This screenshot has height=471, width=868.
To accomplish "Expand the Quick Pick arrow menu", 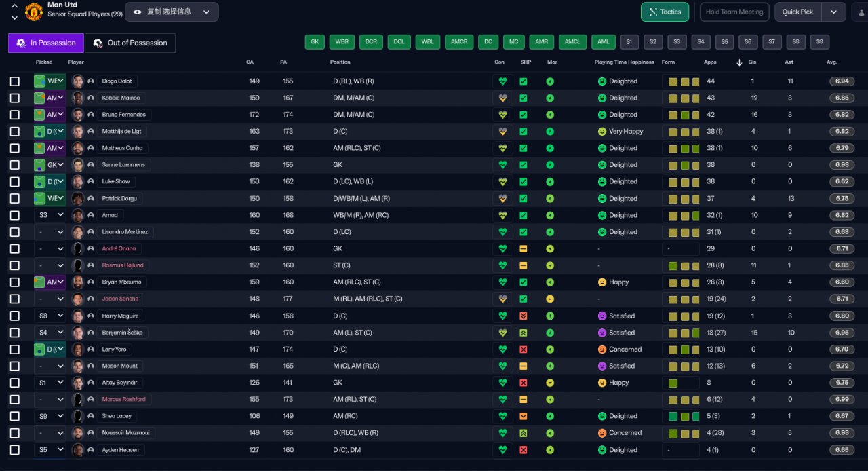I will [834, 12].
